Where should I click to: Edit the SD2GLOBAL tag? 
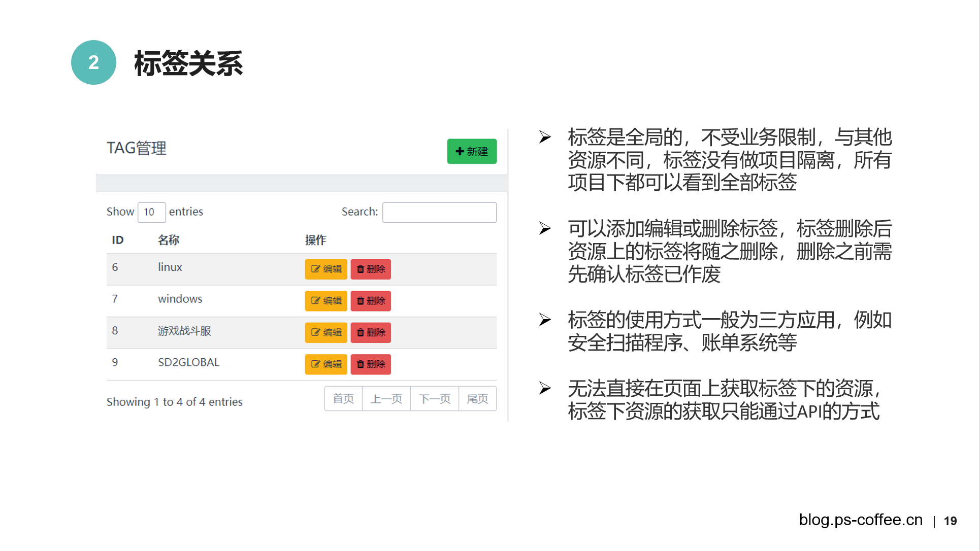pos(325,364)
